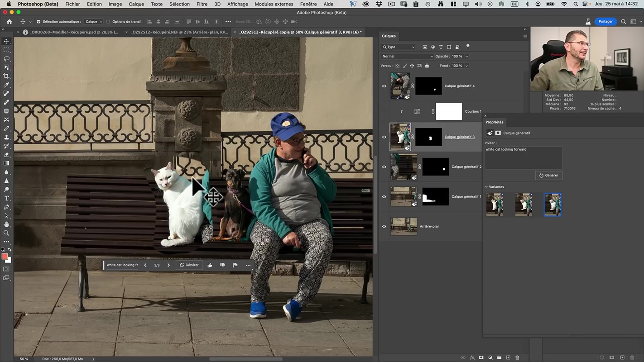Open Move tool preset dropdown arrow
Screen dimensions: 644x362
click(30, 22)
